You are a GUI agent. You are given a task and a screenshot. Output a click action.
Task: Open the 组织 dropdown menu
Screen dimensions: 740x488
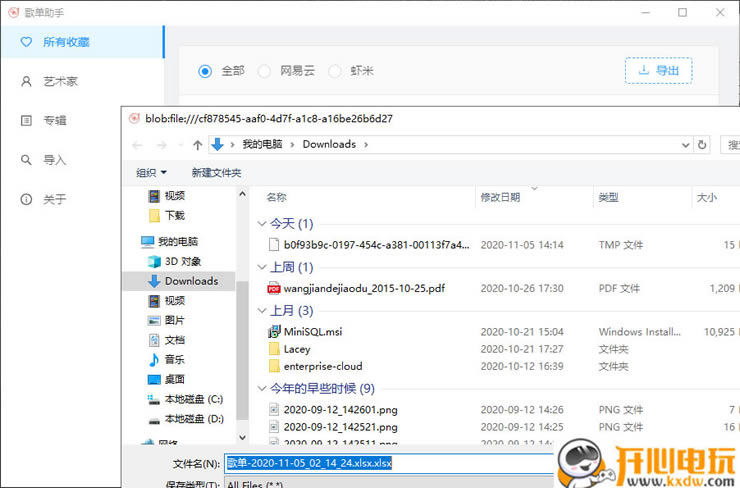click(151, 173)
